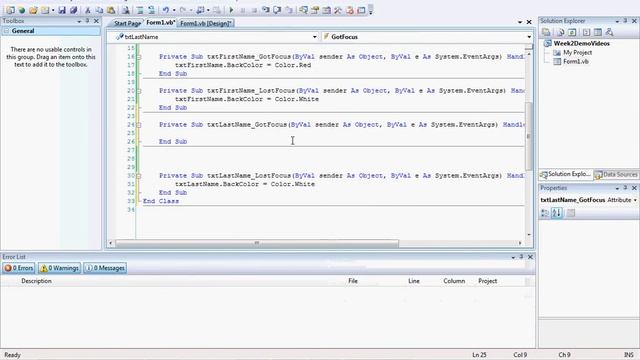Switch to the Data Sources tab
Viewport: 640px width, 360px height.
click(x=616, y=175)
